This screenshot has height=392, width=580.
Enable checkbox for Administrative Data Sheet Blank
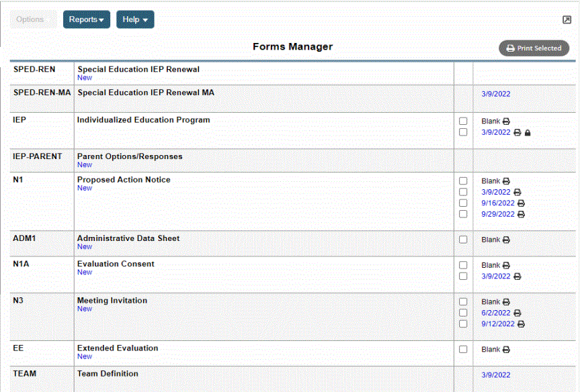coord(463,240)
